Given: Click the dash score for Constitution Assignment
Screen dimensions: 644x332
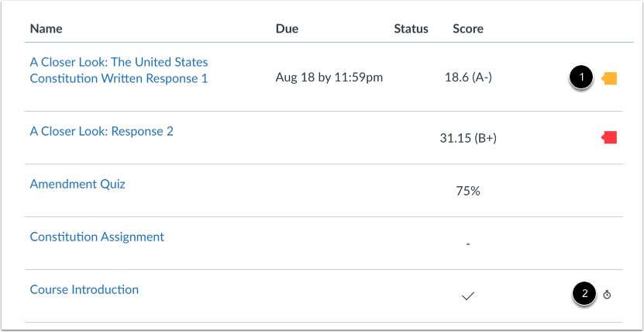Looking at the screenshot, I should click(x=468, y=244).
